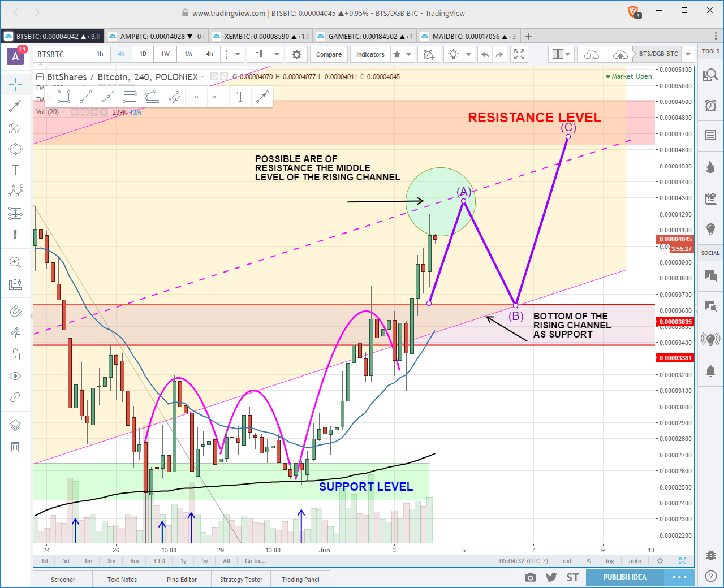Open chart properties gear in top toolbar
Screen dimensions: 724x588
click(x=296, y=54)
